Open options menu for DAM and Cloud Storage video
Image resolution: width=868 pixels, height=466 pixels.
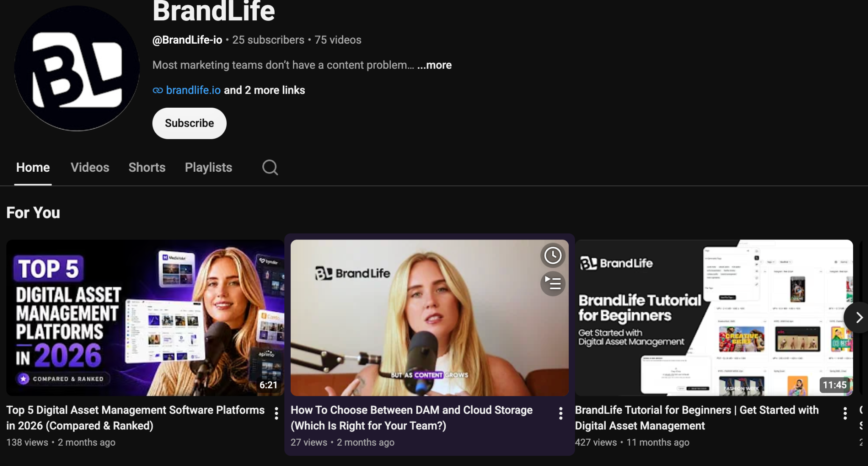pyautogui.click(x=560, y=413)
